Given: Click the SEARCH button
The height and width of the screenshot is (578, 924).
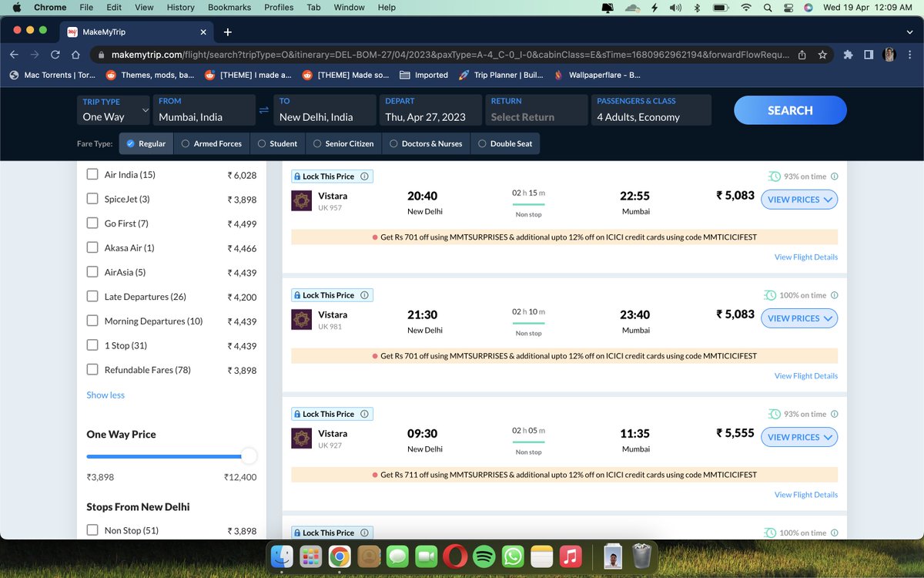Looking at the screenshot, I should click(790, 110).
